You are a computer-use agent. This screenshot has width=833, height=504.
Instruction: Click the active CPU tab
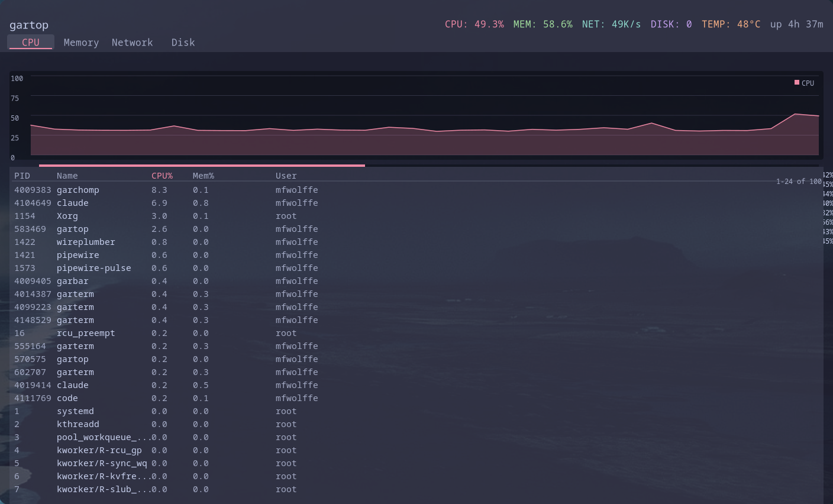30,42
